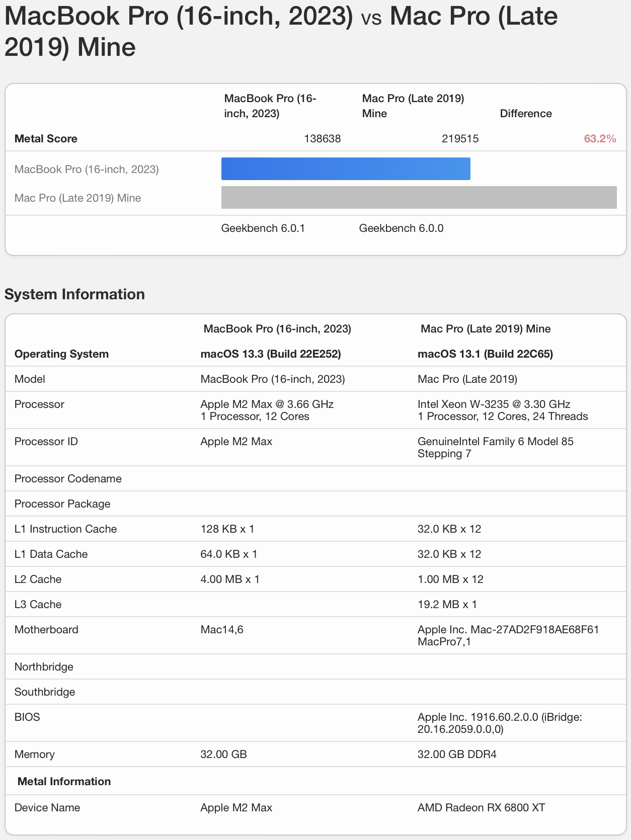Image resolution: width=631 pixels, height=840 pixels.
Task: Click the gray Mac Pro score bar
Action: pos(419,197)
